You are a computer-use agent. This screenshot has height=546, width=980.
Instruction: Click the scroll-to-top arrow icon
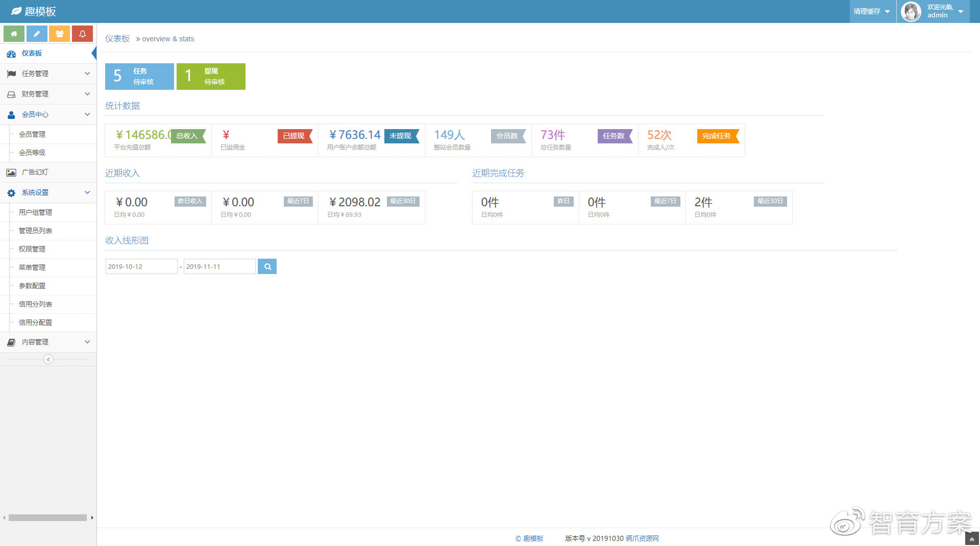pos(971,539)
